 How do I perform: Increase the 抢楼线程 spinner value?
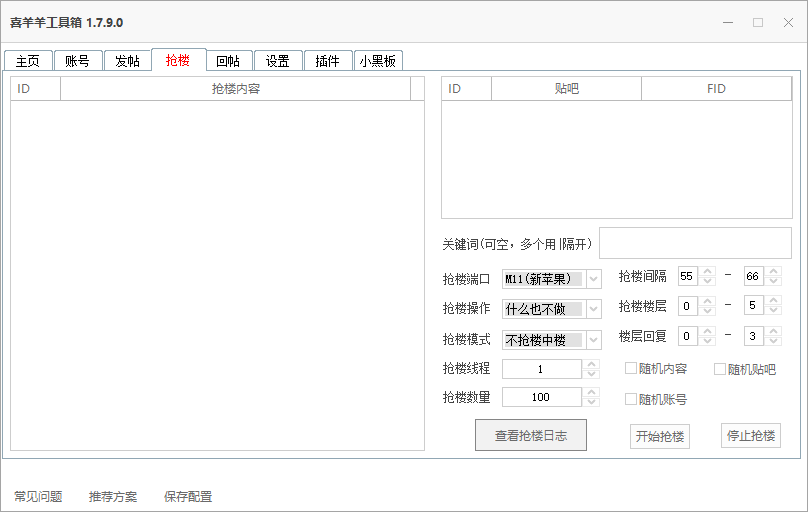click(591, 365)
